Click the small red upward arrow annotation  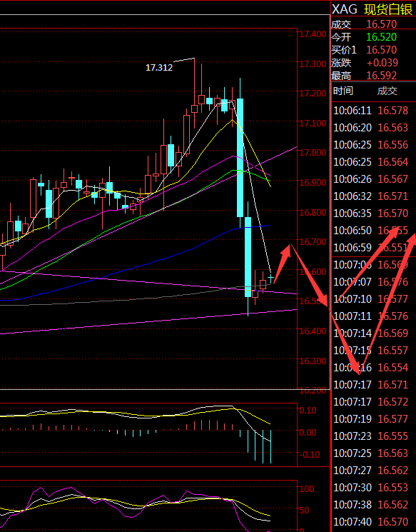coord(282,264)
